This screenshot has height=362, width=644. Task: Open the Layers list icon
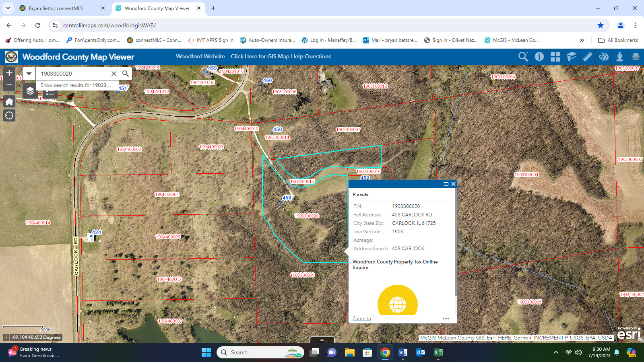(30, 91)
